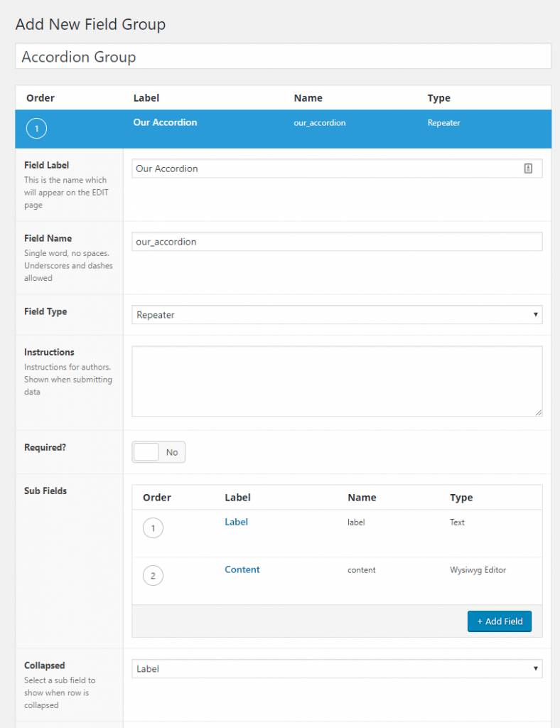Open the Label sub field for editing
The height and width of the screenshot is (728, 560).
coord(236,522)
